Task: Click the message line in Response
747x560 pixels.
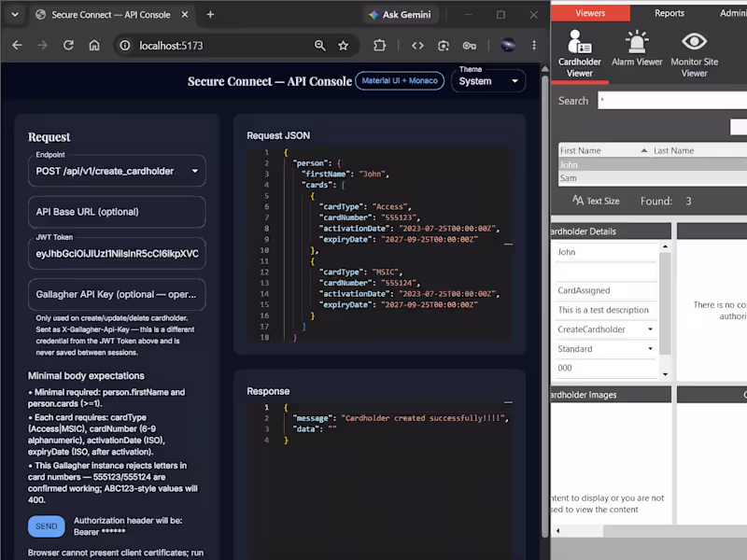Action: pos(401,418)
